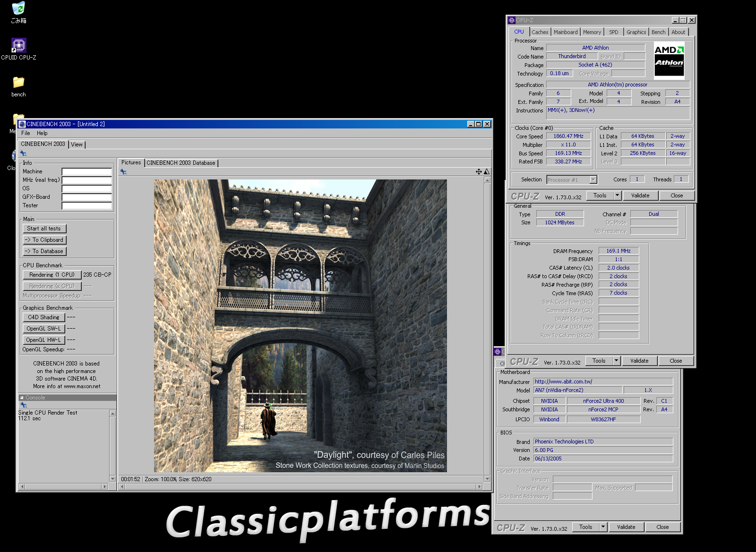Run the OpenGL HW-L benchmark
Screen dimensions: 756x552
point(43,340)
